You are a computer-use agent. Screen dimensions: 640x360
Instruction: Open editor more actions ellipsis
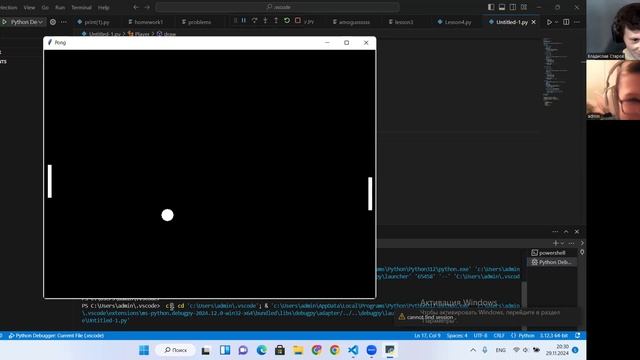point(577,22)
